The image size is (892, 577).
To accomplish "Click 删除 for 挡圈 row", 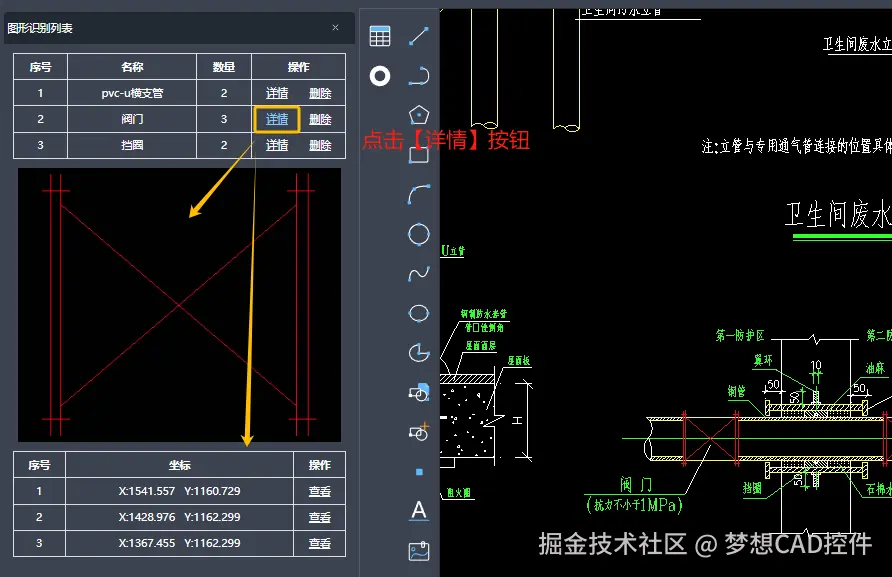I will (320, 145).
